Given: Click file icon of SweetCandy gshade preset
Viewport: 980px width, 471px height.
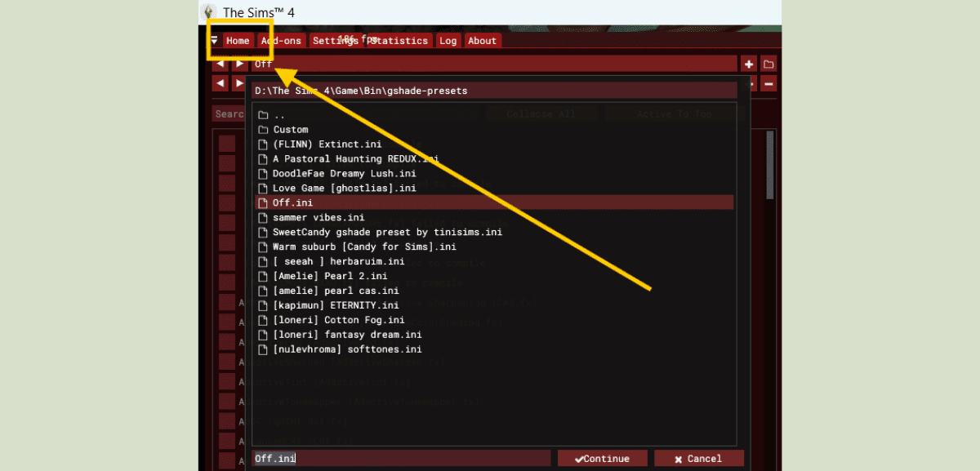Looking at the screenshot, I should (x=263, y=232).
